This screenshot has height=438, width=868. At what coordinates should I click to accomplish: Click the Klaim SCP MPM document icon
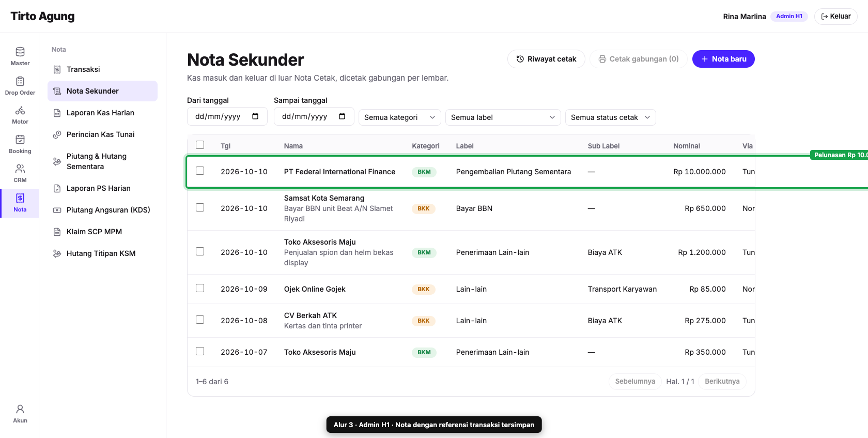pos(57,232)
